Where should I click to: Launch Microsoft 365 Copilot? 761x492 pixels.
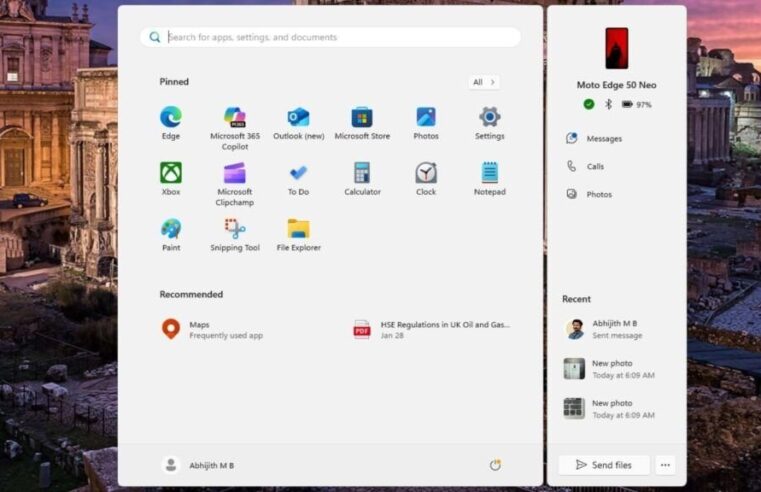[x=235, y=128]
